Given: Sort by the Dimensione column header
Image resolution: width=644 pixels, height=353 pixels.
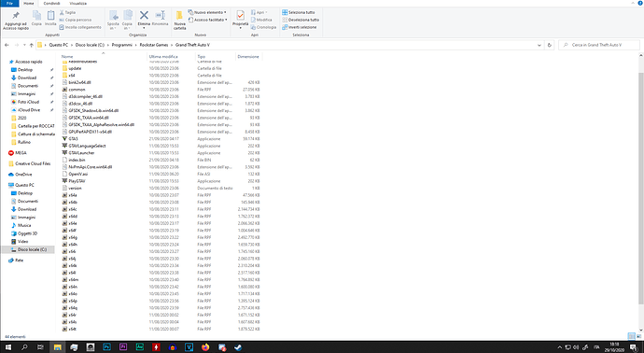Looking at the screenshot, I should click(x=248, y=57).
